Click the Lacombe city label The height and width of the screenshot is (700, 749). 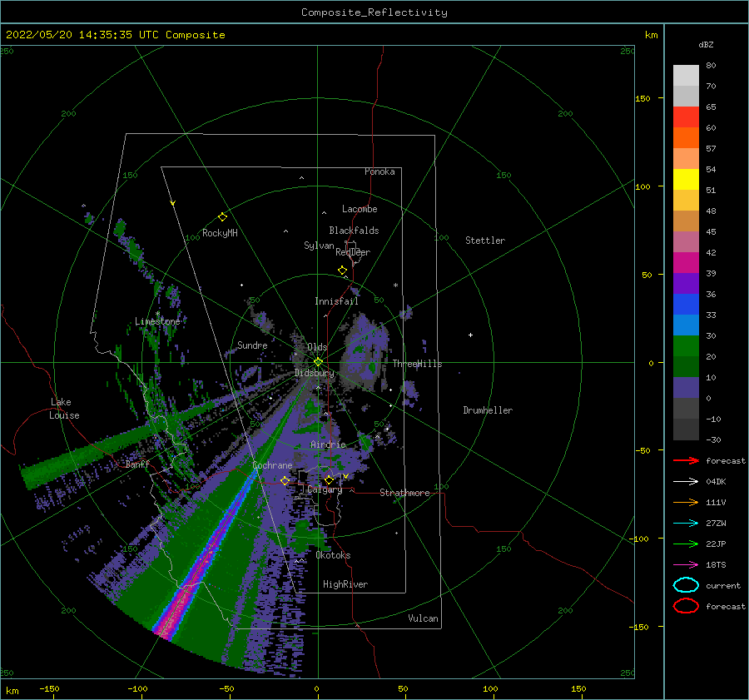(x=360, y=209)
